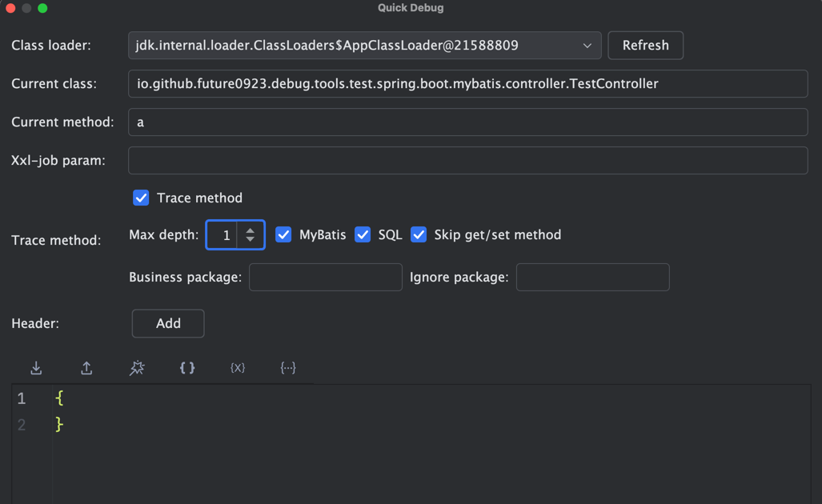Click the Xxl-job param input field
This screenshot has width=822, height=504.
point(467,160)
